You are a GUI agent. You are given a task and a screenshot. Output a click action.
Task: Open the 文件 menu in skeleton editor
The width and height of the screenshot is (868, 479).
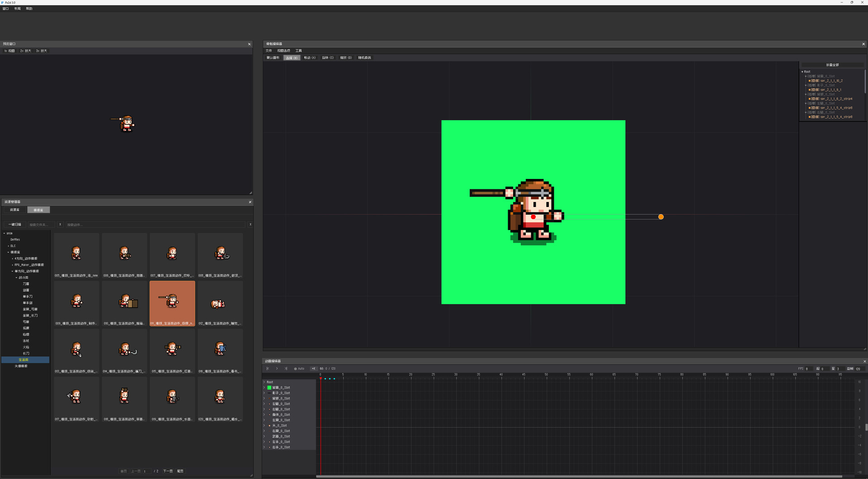[269, 51]
